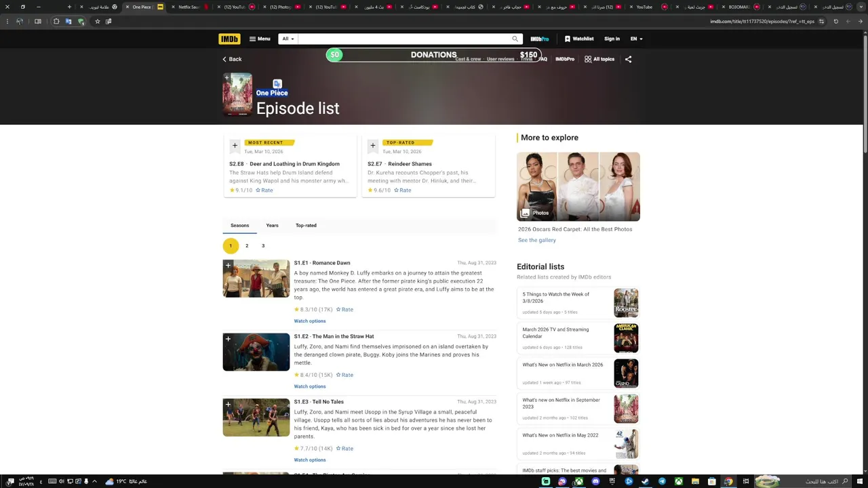Rate The Man in the Straw Hat episode
868x488 pixels.
(344, 375)
